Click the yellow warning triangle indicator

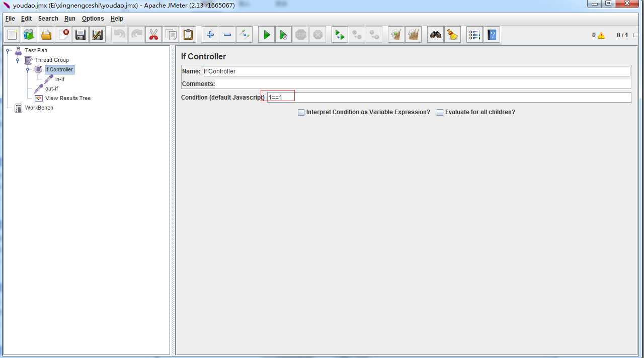601,36
